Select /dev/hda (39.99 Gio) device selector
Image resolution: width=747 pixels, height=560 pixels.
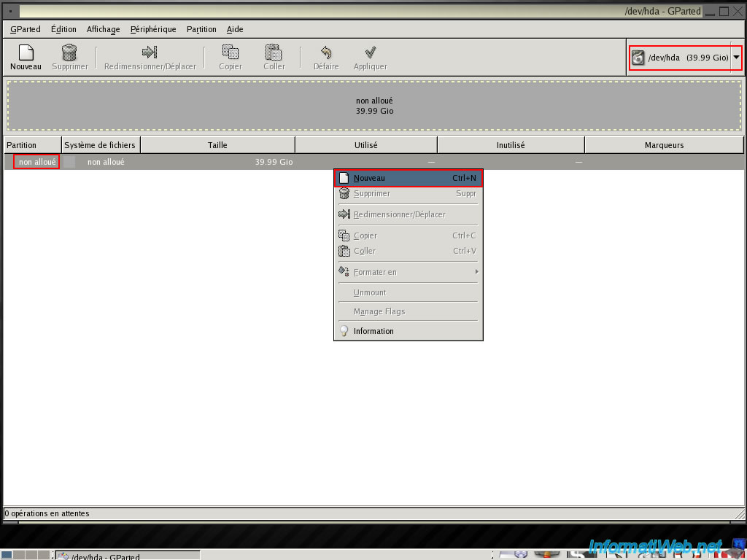pos(686,58)
